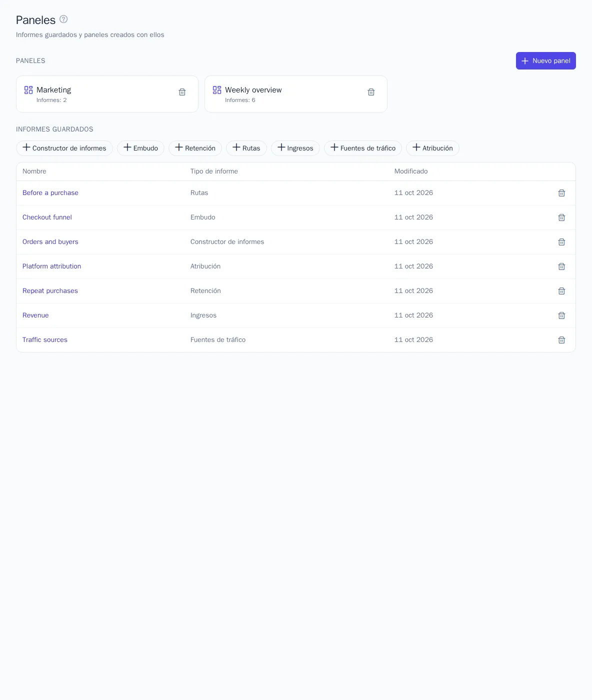The width and height of the screenshot is (592, 700).
Task: Click the help icon next to Paneles
Action: pos(63,19)
